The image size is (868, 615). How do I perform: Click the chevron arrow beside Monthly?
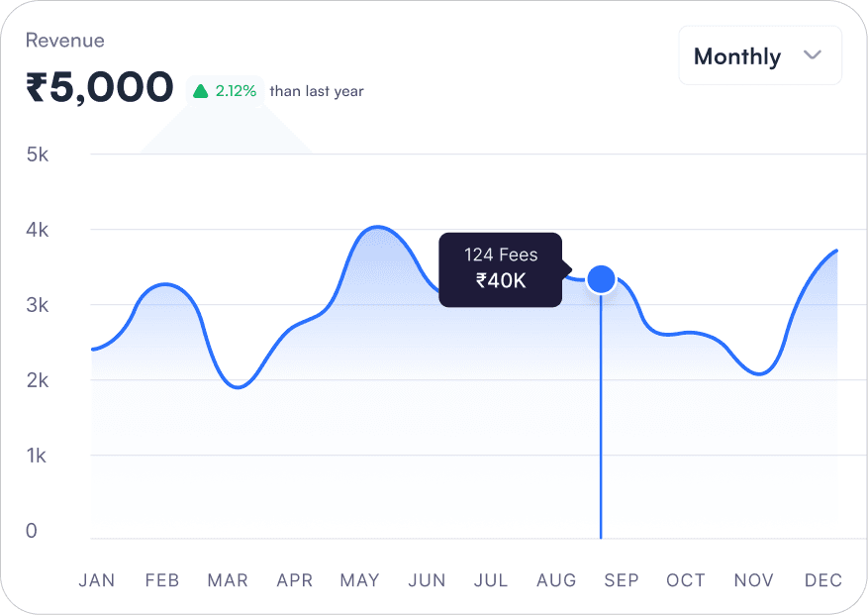813,55
